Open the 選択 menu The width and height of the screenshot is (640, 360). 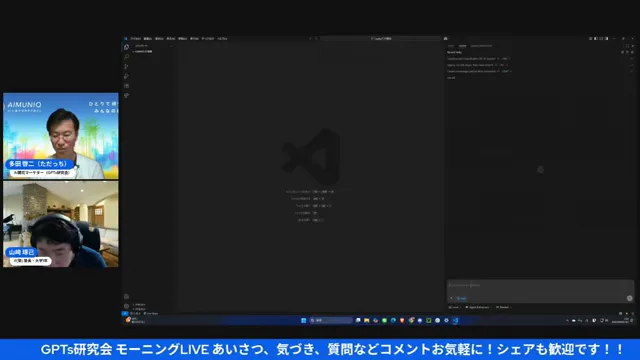tap(159, 38)
